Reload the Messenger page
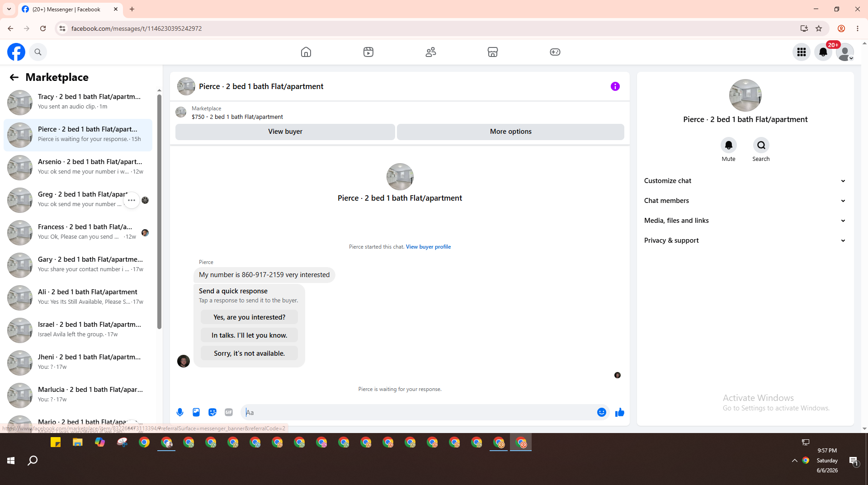The image size is (868, 485). 43,28
